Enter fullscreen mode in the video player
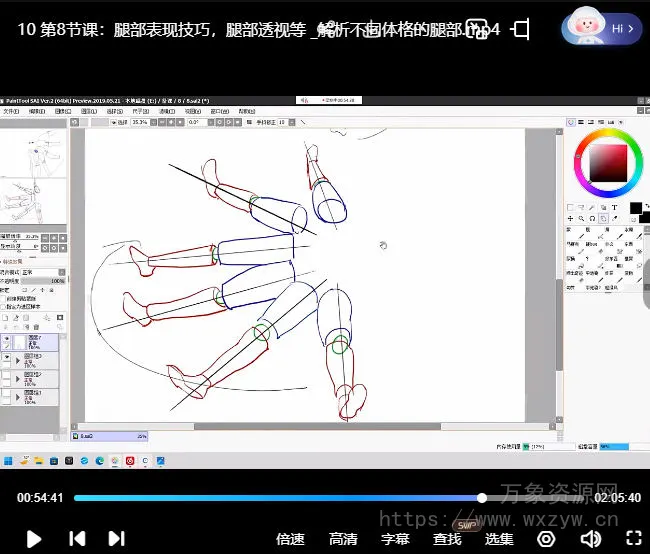This screenshot has width=650, height=554. pos(633,539)
